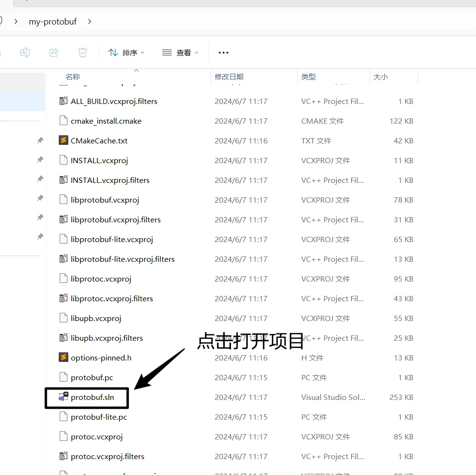Click the ALL_BUILD.vcxproj.filters file icon
The image size is (476, 475).
[64, 101]
